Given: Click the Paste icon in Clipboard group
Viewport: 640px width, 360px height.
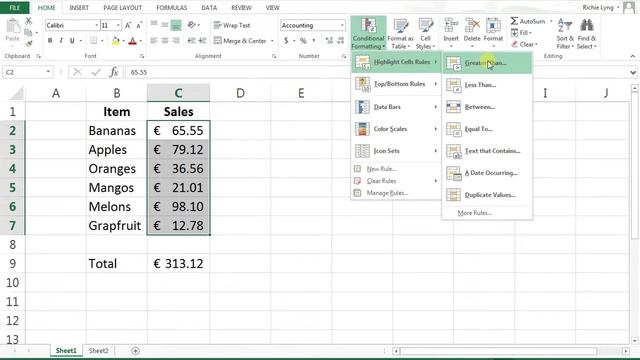Looking at the screenshot, I should [x=12, y=26].
